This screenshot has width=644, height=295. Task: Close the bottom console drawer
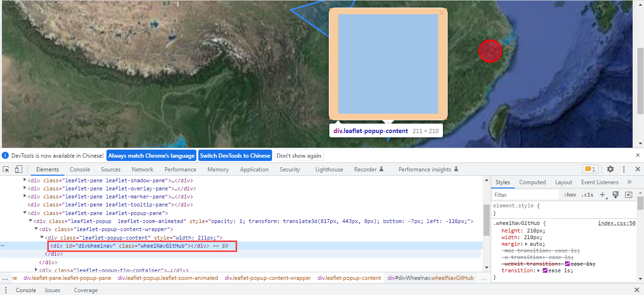[637, 290]
